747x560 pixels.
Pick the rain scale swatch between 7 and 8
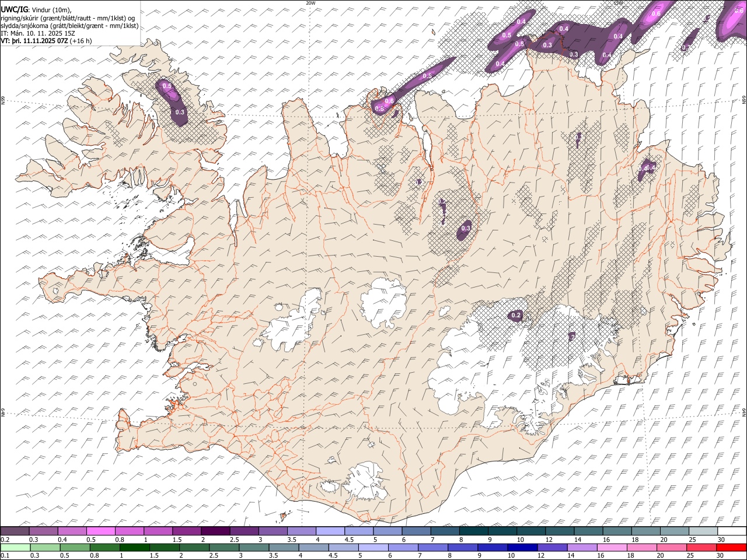[433, 547]
